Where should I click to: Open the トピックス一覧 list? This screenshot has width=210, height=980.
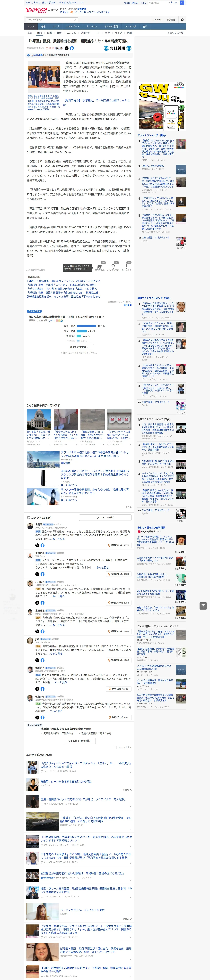(175, 33)
